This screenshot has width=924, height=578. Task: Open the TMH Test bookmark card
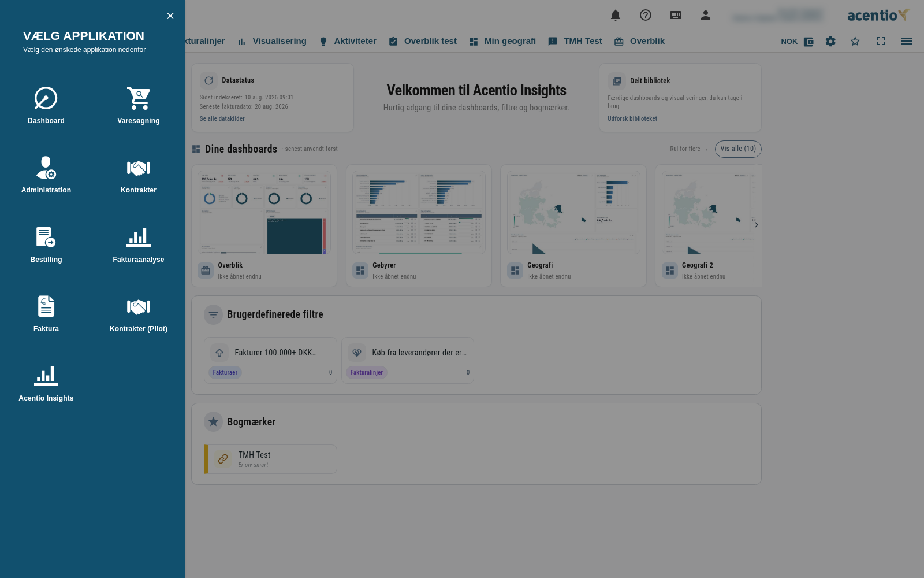pyautogui.click(x=270, y=460)
